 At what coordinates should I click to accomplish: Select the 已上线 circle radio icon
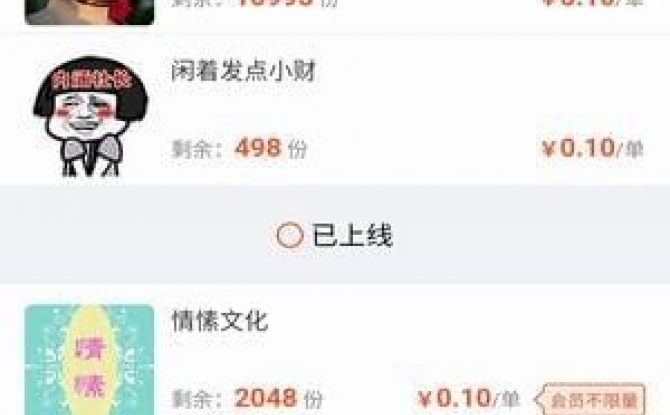click(290, 235)
